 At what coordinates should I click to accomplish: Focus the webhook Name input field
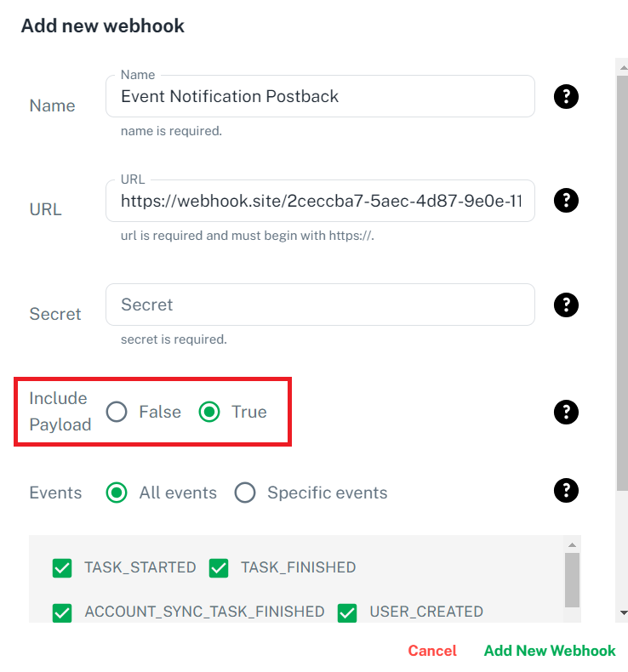tap(320, 96)
